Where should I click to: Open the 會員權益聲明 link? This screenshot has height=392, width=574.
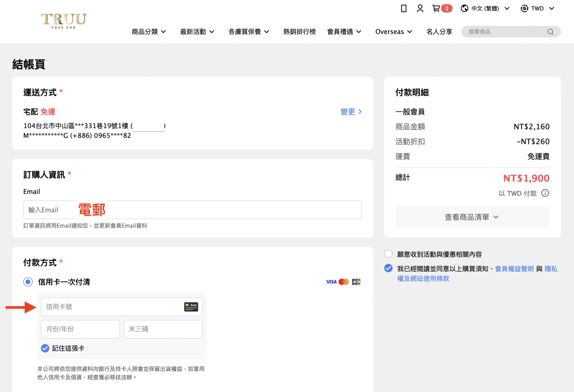click(514, 268)
